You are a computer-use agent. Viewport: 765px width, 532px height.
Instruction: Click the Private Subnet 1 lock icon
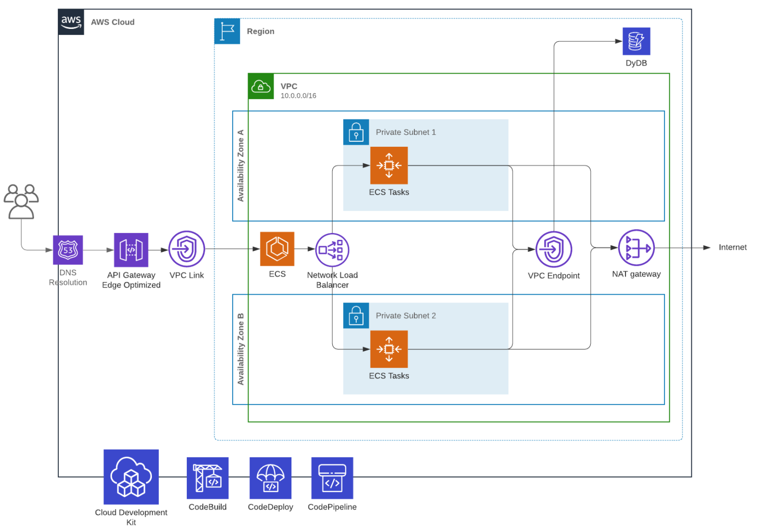point(356,132)
